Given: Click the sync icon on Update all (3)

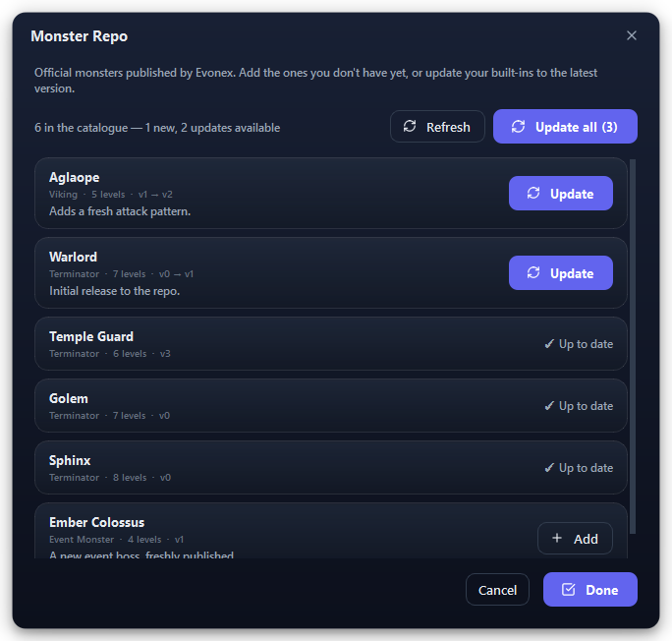Looking at the screenshot, I should 518,127.
